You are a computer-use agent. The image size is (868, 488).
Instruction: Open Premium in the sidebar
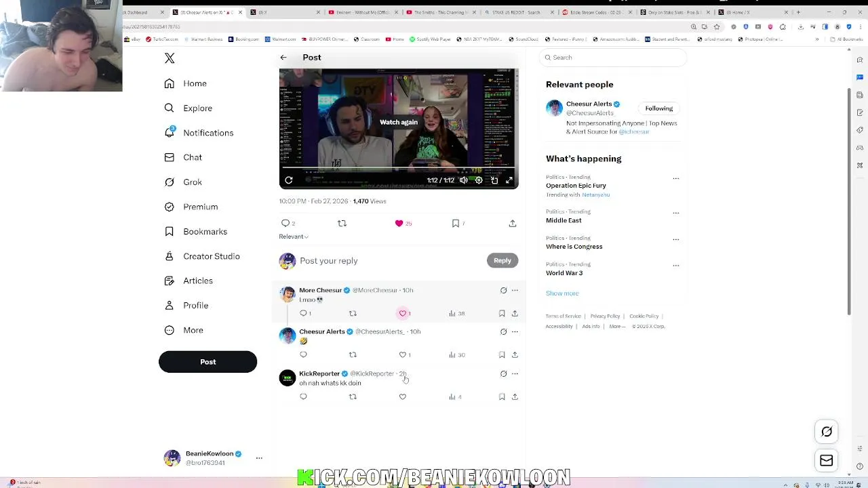pos(191,207)
